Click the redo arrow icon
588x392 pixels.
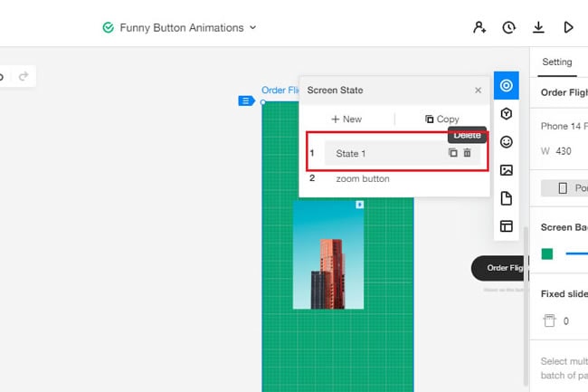click(24, 76)
